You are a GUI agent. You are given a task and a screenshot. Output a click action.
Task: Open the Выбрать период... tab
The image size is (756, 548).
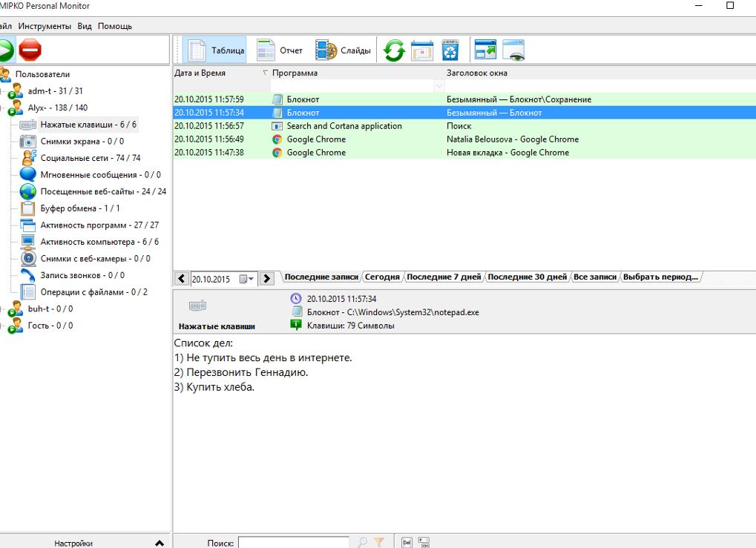coord(660,277)
